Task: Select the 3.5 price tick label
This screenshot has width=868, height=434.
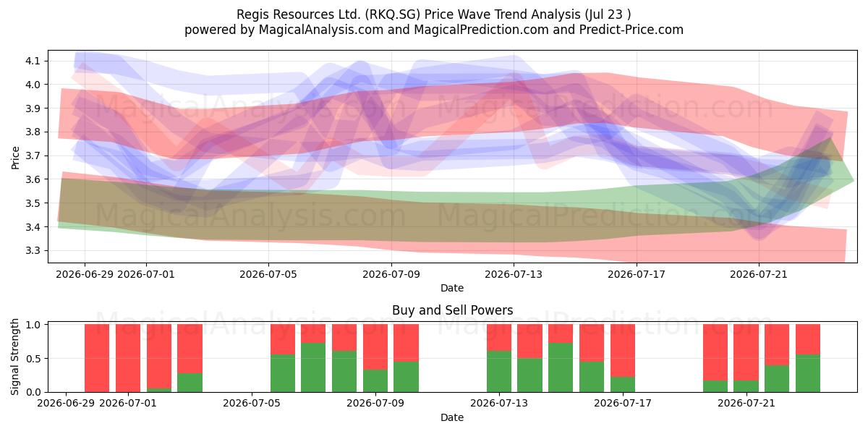Action: 35,203
